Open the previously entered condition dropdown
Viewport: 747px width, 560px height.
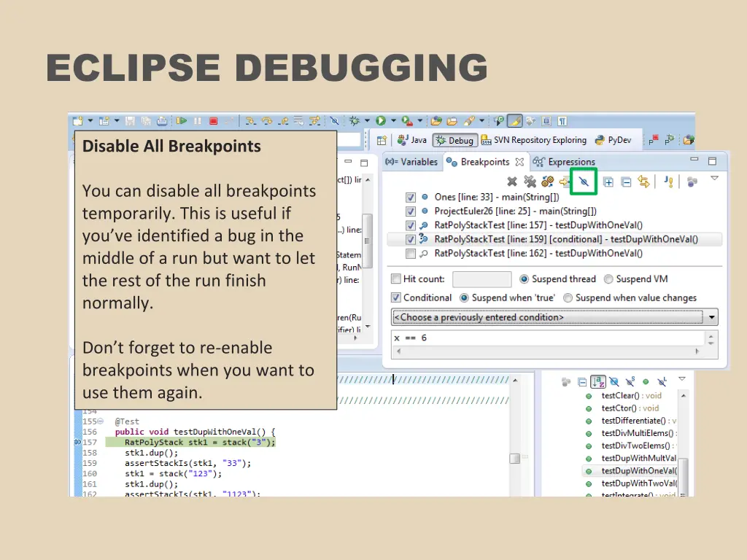pyautogui.click(x=711, y=316)
